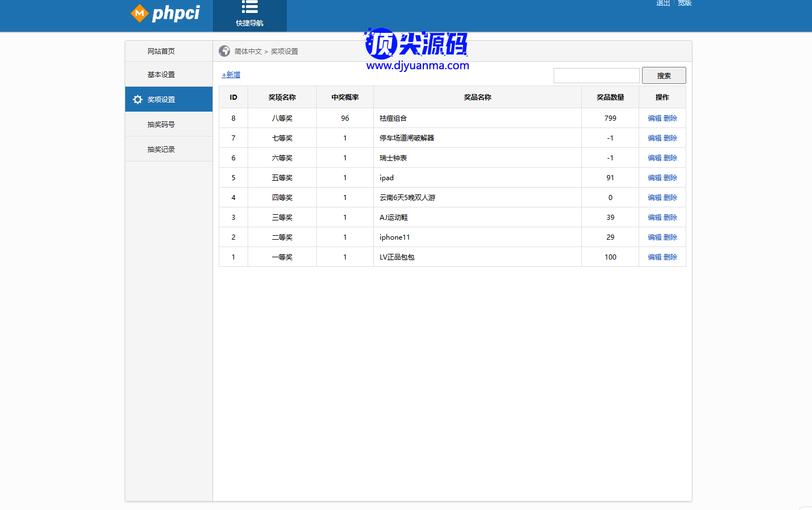The height and width of the screenshot is (510, 812).
Task: Delete the 七等奖 row
Action: [x=670, y=138]
